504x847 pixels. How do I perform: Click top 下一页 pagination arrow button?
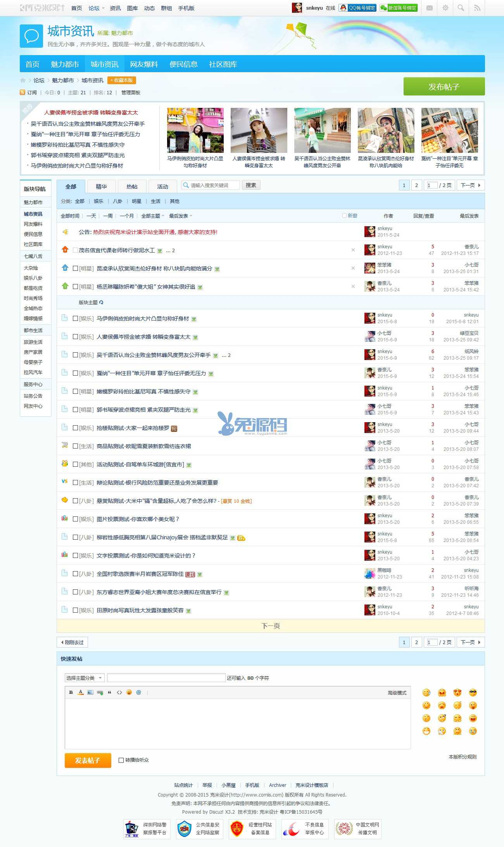coord(471,185)
